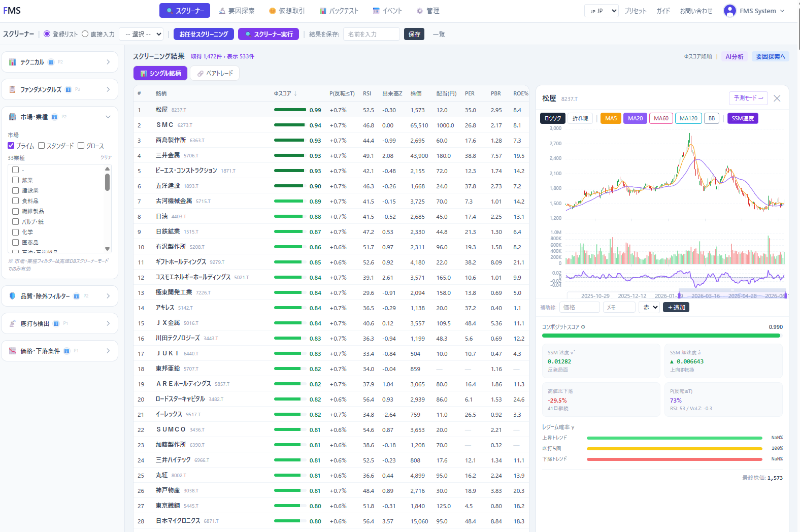
Task: Click the info icon next to 市場・業種
Action: pyautogui.click(x=54, y=117)
